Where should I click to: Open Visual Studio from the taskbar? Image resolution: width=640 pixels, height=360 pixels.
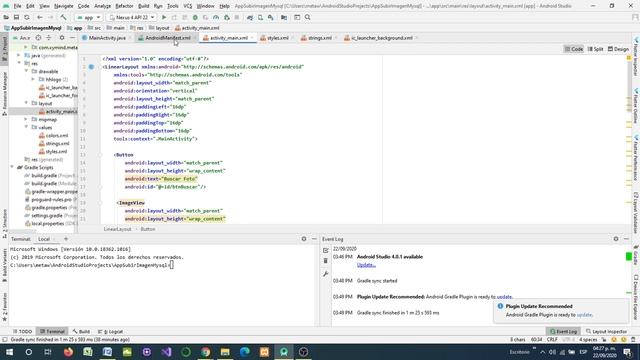tap(166, 352)
